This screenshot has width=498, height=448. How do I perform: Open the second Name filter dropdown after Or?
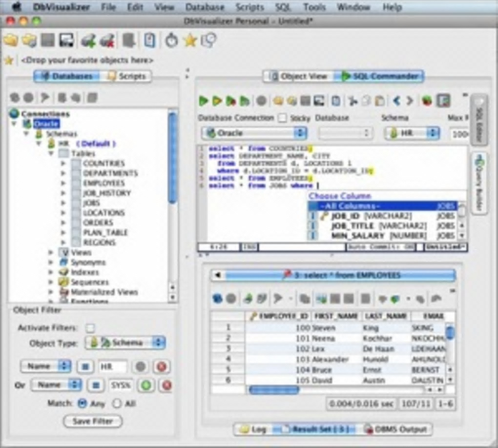tap(56, 385)
